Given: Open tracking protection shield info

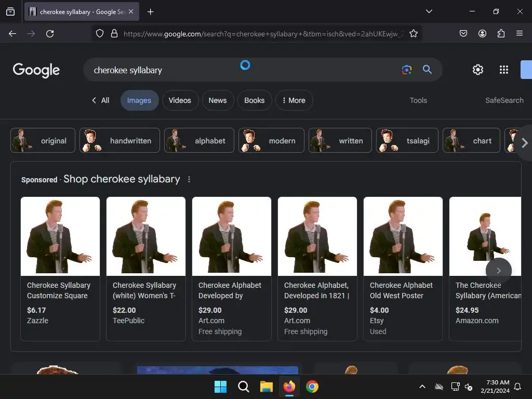Looking at the screenshot, I should (99, 34).
